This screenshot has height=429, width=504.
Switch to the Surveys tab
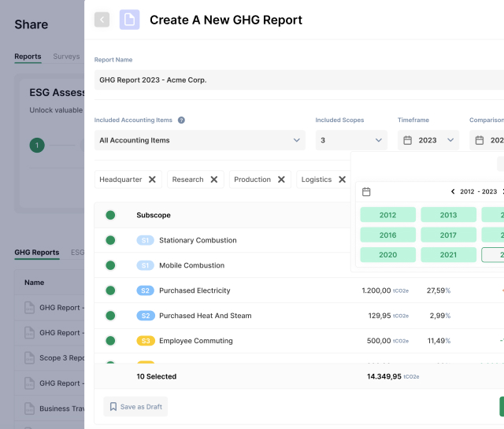pyautogui.click(x=66, y=57)
